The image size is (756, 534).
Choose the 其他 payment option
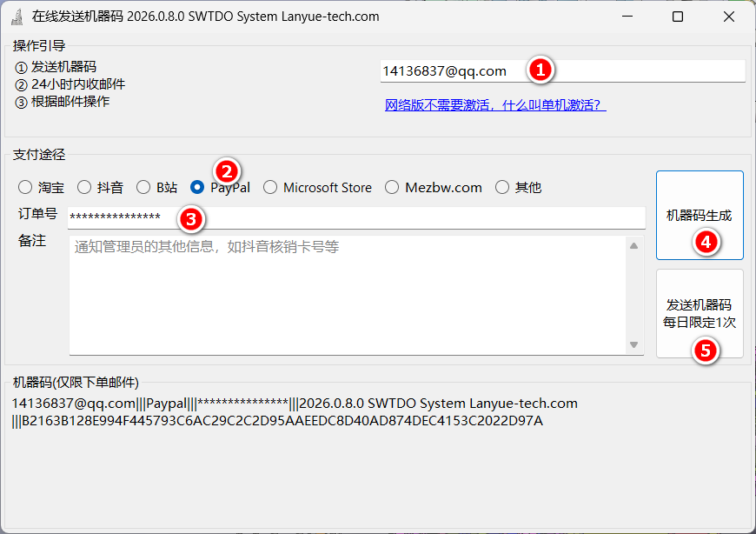(x=502, y=187)
